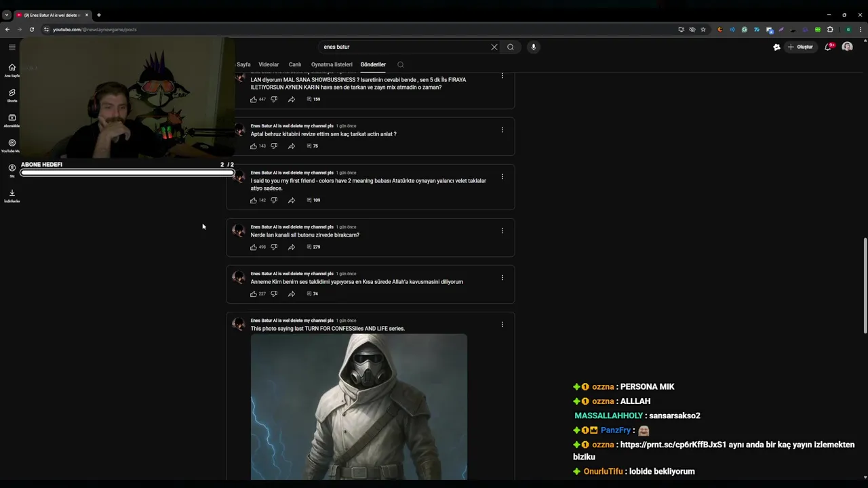Open the hooded gas mask post image
868x488 pixels.
(x=359, y=407)
